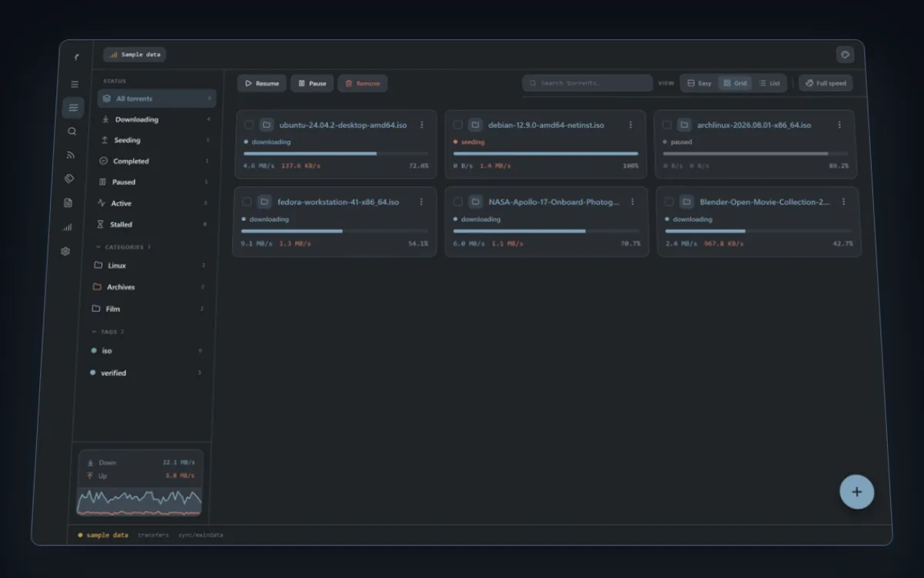The height and width of the screenshot is (578, 924).
Task: Click the Pause button
Action: click(x=312, y=83)
